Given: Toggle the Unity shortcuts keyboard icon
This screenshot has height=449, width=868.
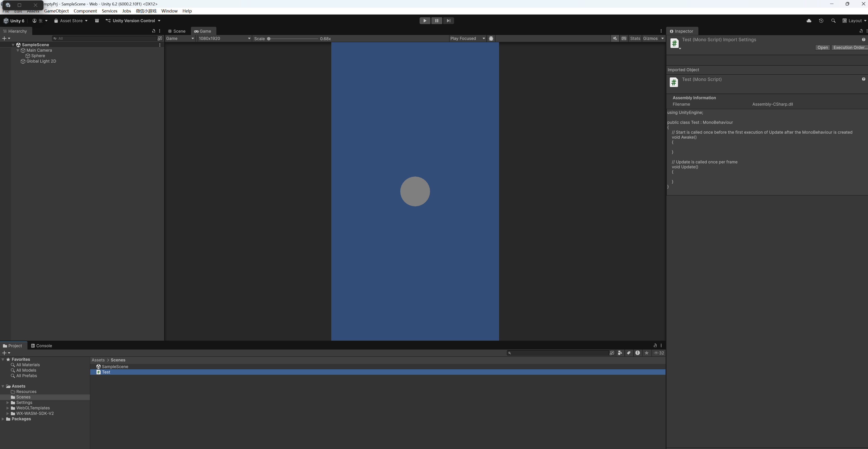Looking at the screenshot, I should click(x=624, y=38).
